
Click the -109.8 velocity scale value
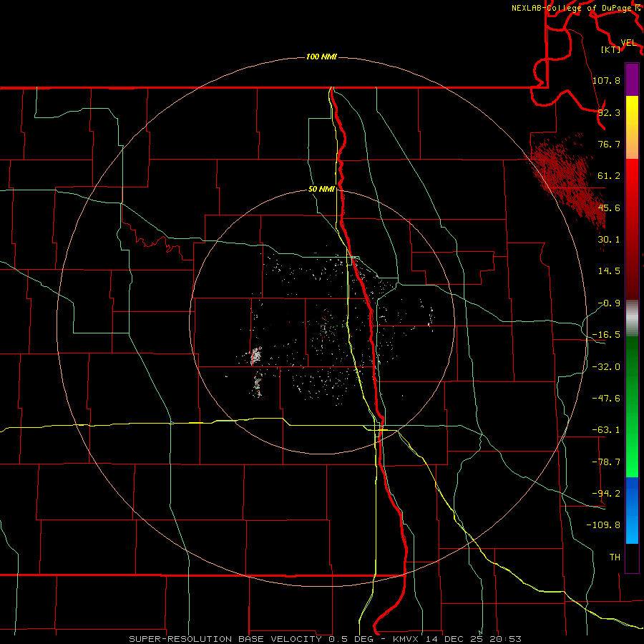click(x=603, y=525)
